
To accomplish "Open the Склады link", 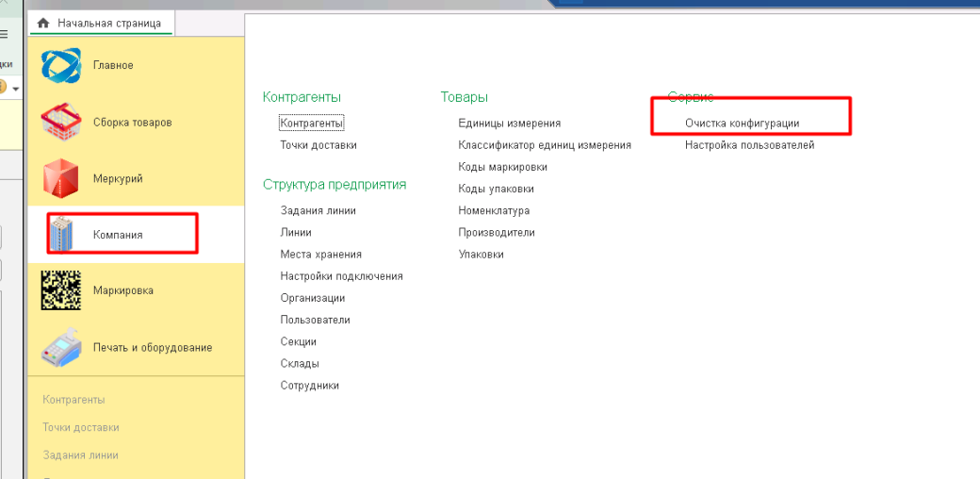I will pyautogui.click(x=300, y=364).
